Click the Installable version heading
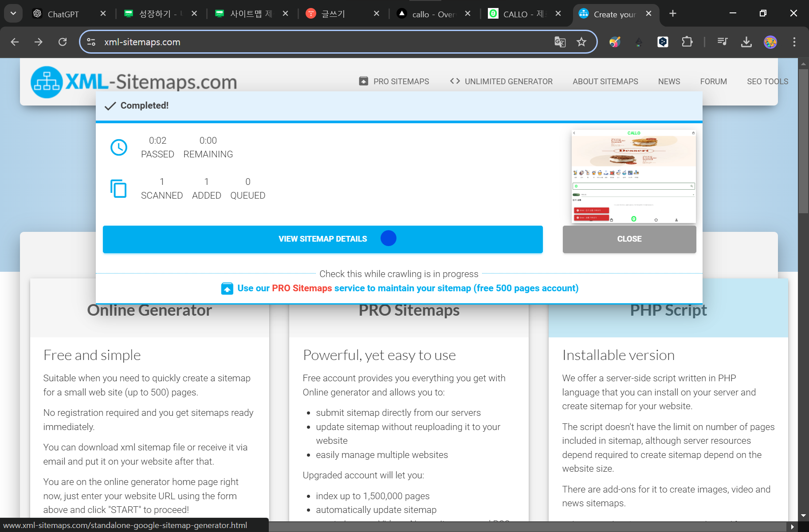This screenshot has height=532, width=809. tap(618, 355)
